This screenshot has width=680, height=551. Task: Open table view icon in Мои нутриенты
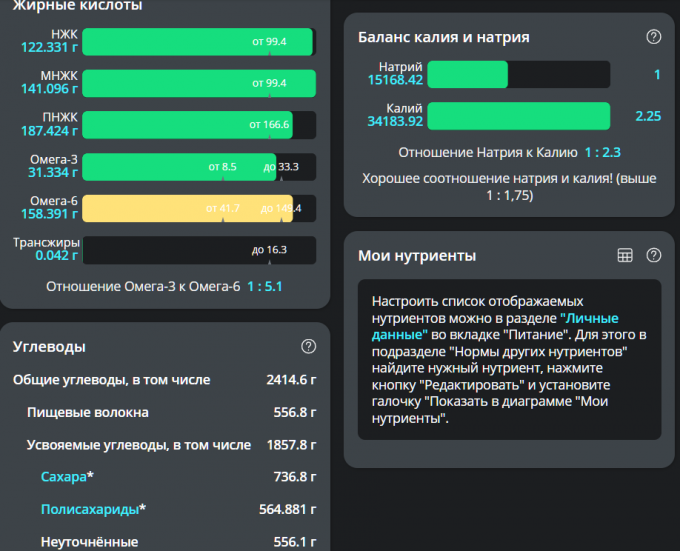click(x=625, y=255)
